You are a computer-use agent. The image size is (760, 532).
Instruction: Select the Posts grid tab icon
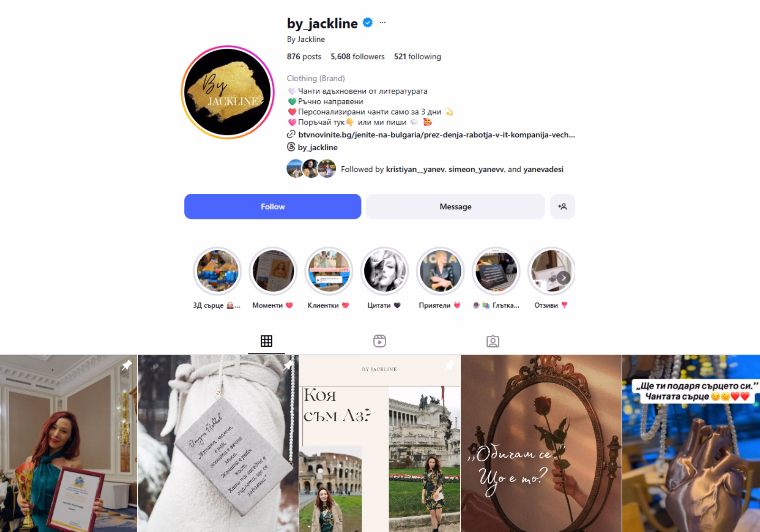pos(266,341)
